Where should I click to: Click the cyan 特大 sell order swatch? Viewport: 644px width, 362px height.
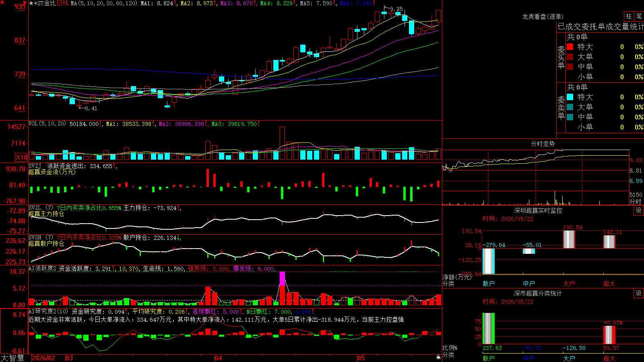[570, 97]
